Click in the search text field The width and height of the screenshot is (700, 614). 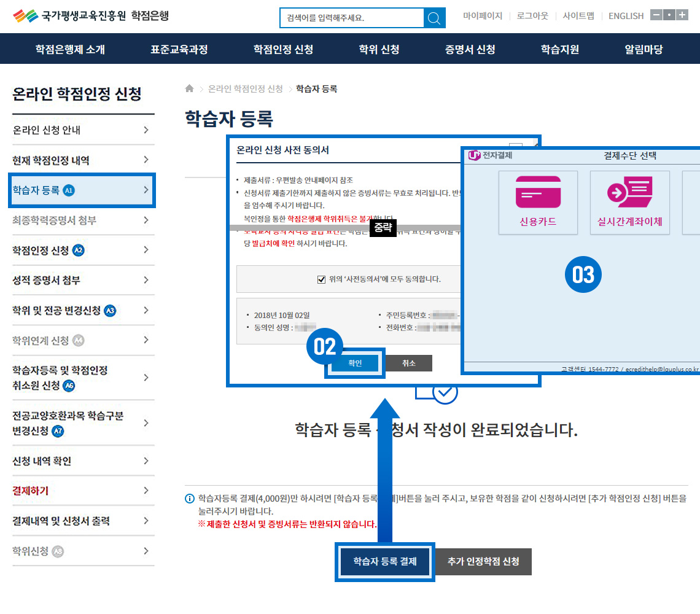(x=351, y=18)
